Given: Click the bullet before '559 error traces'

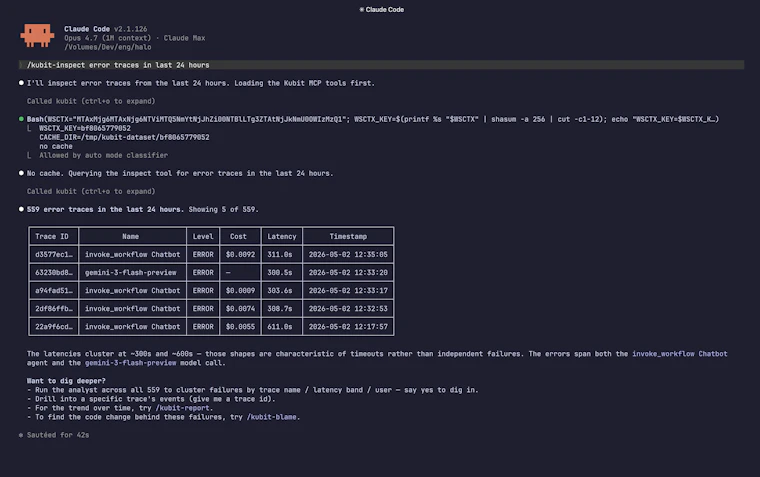Looking at the screenshot, I should click(x=21, y=209).
